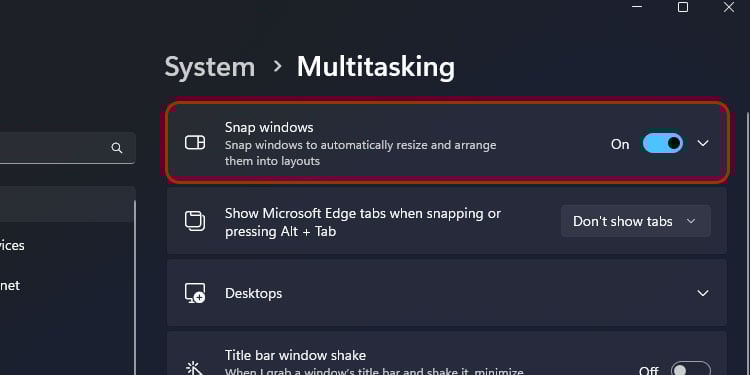Click the Desktops row label
Image resolution: width=750 pixels, height=375 pixels.
[253, 293]
